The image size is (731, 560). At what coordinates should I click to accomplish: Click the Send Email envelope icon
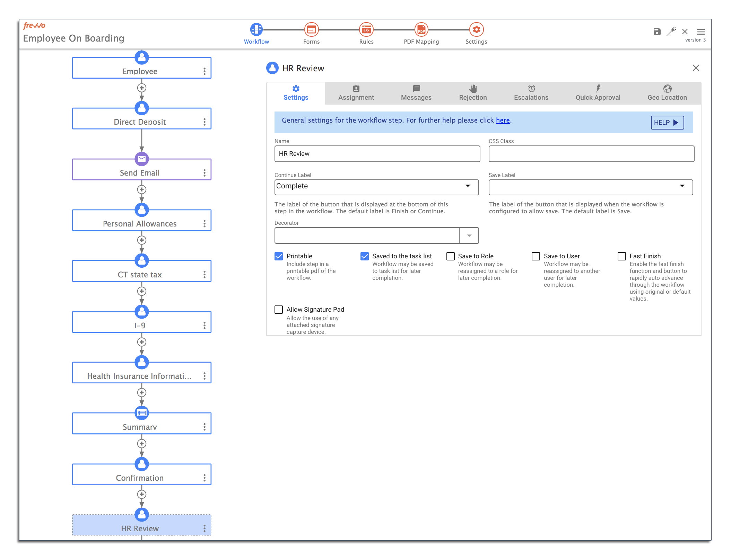142,159
